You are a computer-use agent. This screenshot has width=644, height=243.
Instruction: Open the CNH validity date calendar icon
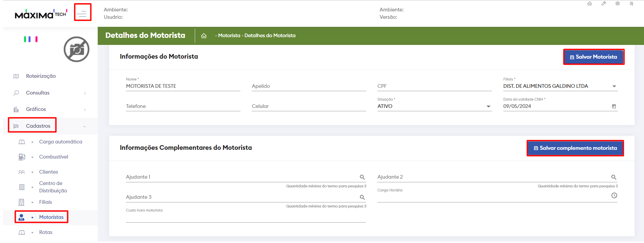click(614, 107)
